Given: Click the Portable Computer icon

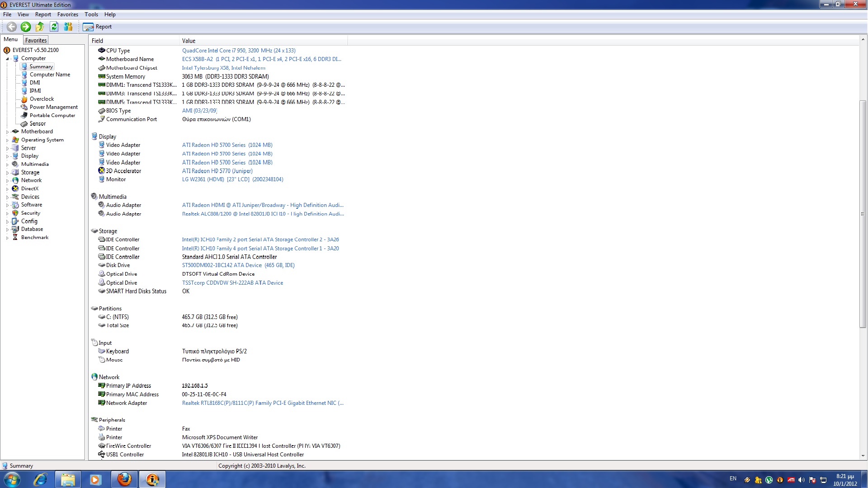Looking at the screenshot, I should [x=24, y=115].
